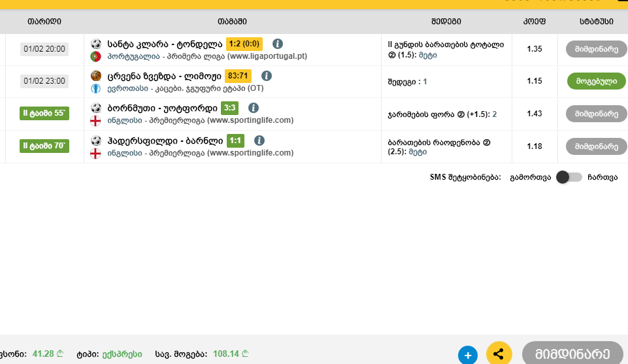The image size is (628, 364).
Task: Click ინგლისი link in Huddersfield row
Action: [125, 153]
